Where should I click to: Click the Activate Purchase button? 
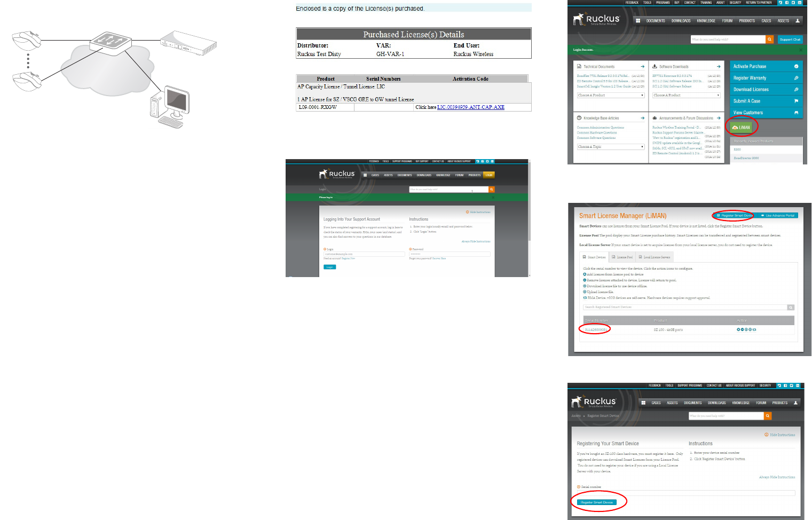(766, 66)
